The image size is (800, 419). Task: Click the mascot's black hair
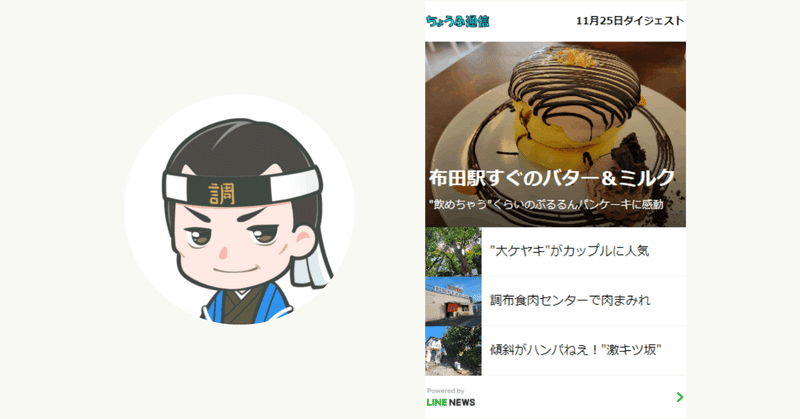coord(240,147)
